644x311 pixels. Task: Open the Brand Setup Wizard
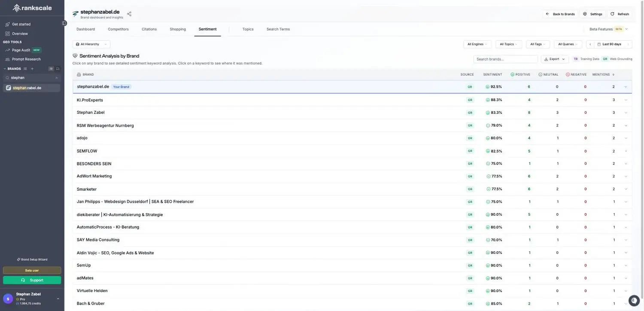[32, 259]
